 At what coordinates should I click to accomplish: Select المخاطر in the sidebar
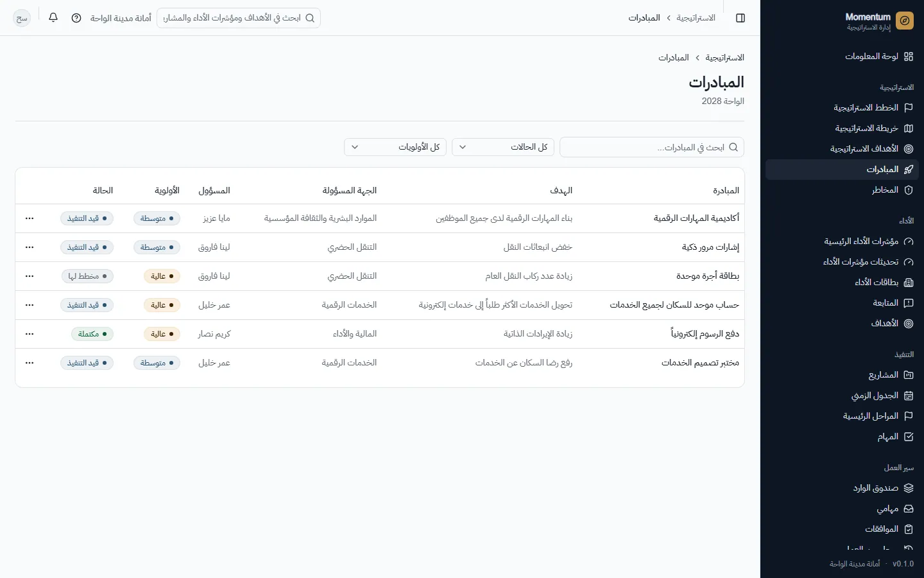click(x=842, y=190)
